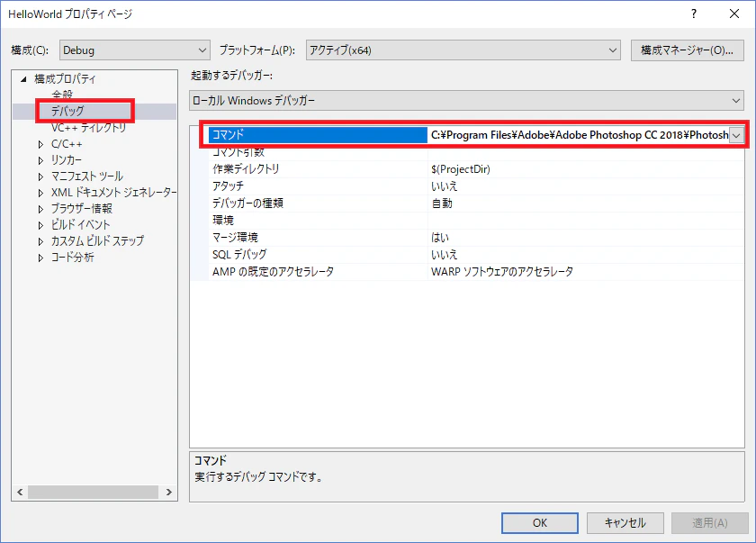The width and height of the screenshot is (756, 543).
Task: Select the 作業ディレクトリ property row
Action: [x=319, y=169]
